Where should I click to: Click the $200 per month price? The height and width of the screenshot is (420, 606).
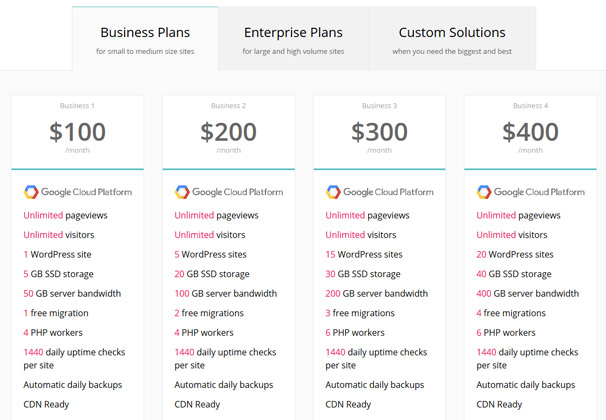pyautogui.click(x=228, y=132)
